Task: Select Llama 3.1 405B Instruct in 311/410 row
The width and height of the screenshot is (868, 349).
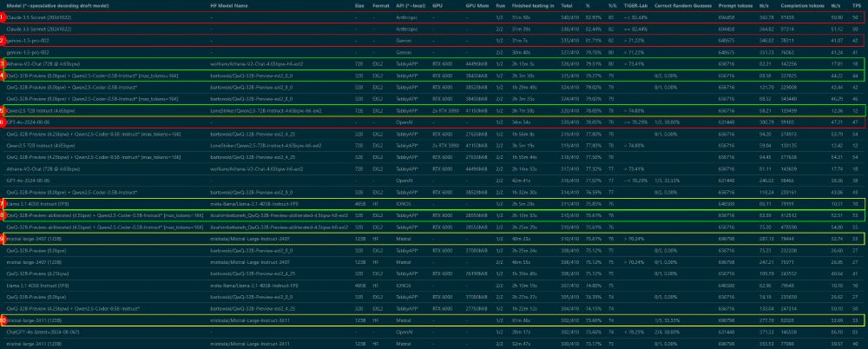Action: (37, 204)
